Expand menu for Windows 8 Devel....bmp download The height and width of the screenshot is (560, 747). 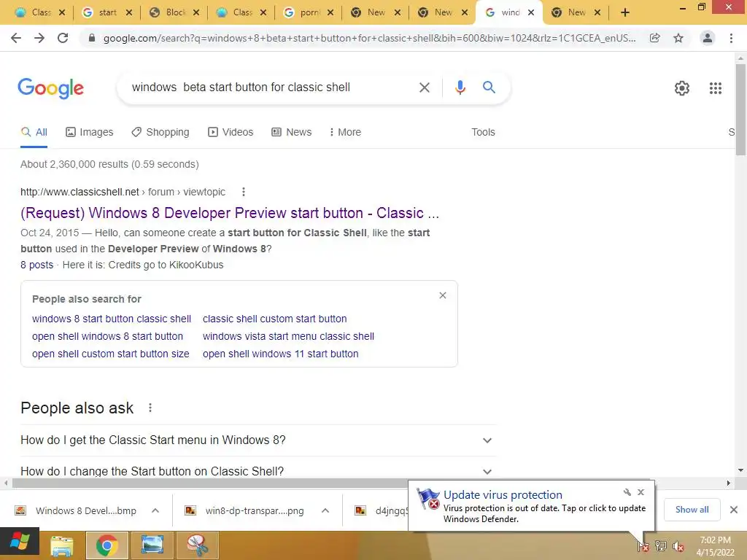pos(155,510)
